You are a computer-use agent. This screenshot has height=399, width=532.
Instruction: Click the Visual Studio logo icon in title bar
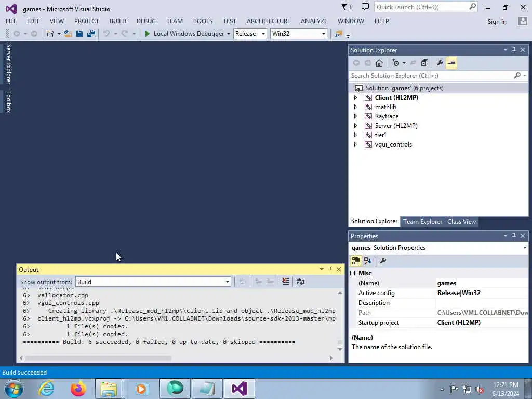coord(11,8)
